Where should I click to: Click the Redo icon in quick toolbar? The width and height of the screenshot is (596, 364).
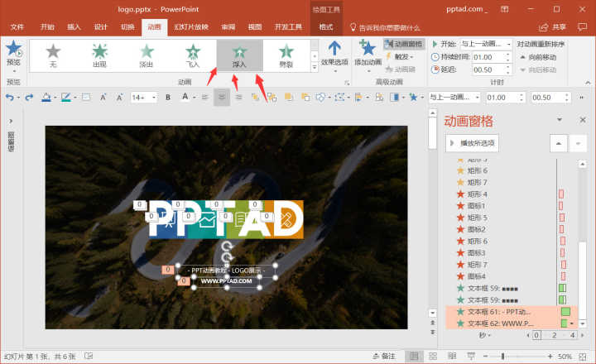coord(29,98)
